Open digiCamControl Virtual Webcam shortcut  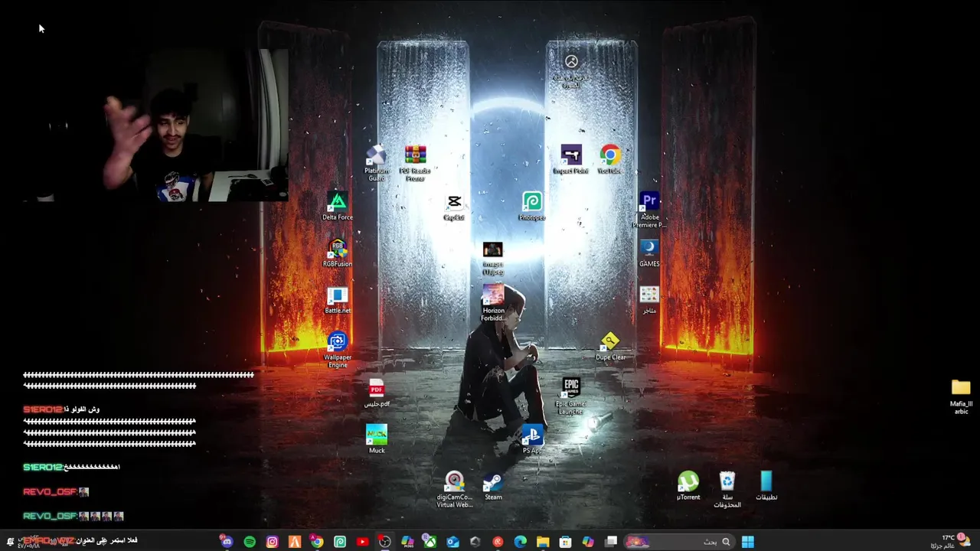tap(454, 489)
